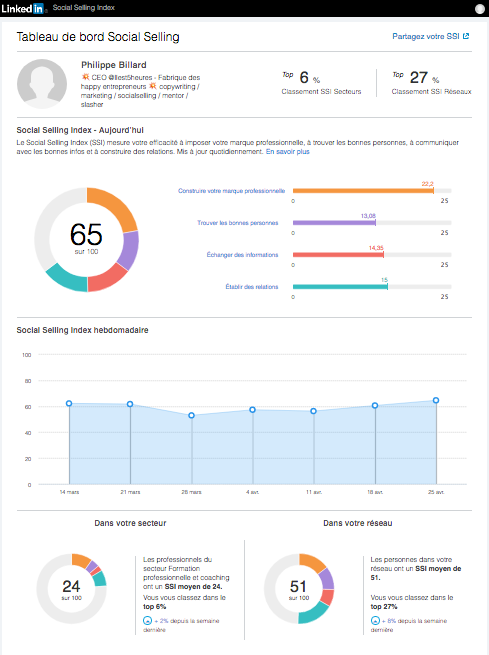Click 'Classement SSI Secteurs' caption

coord(321,91)
